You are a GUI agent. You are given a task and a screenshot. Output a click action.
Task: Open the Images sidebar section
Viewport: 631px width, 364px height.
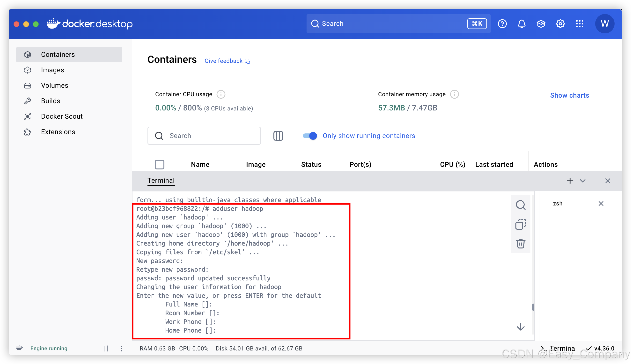pyautogui.click(x=69, y=70)
